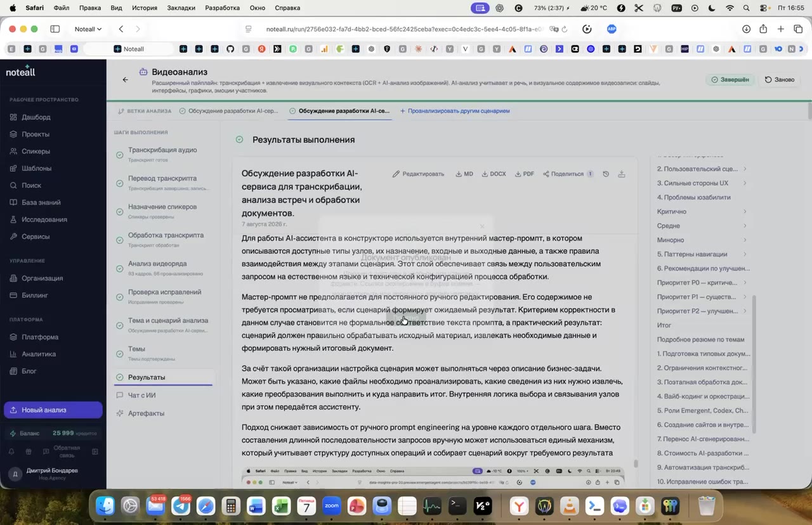812x525 pixels.
Task: Open step Транскрибация аудио
Action: click(x=162, y=154)
